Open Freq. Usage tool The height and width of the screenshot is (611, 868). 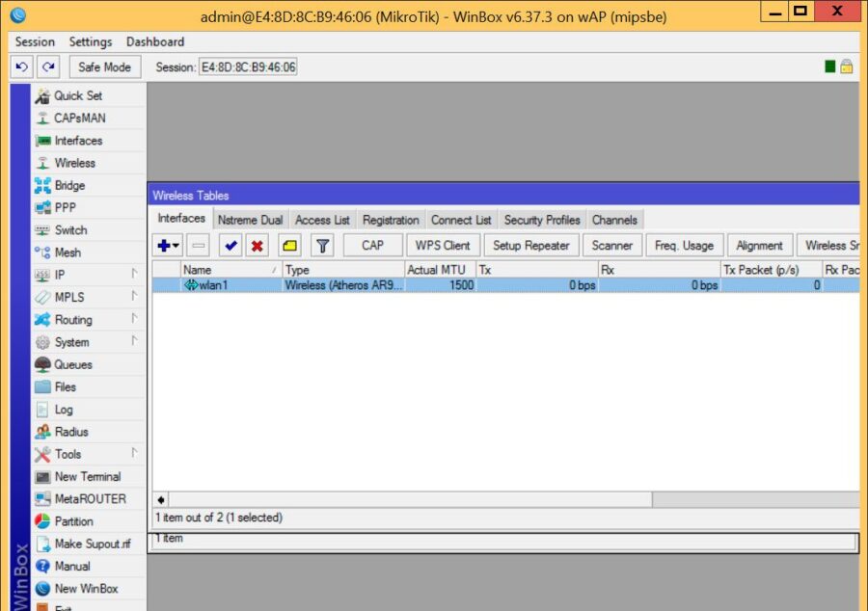coord(684,246)
